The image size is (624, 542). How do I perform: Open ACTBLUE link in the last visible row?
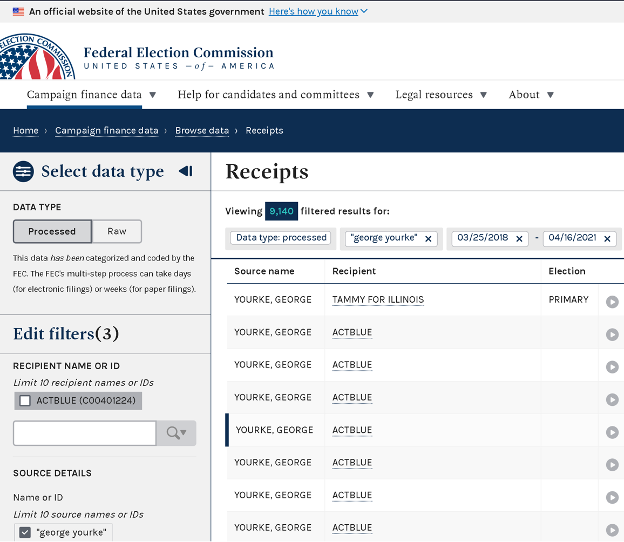pyautogui.click(x=352, y=528)
